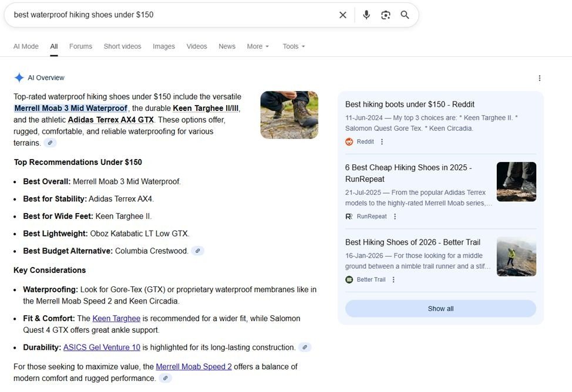Screen dimensions: 572x392
Task: Click the 'Durability:' bullet label
Action: pyautogui.click(x=42, y=347)
